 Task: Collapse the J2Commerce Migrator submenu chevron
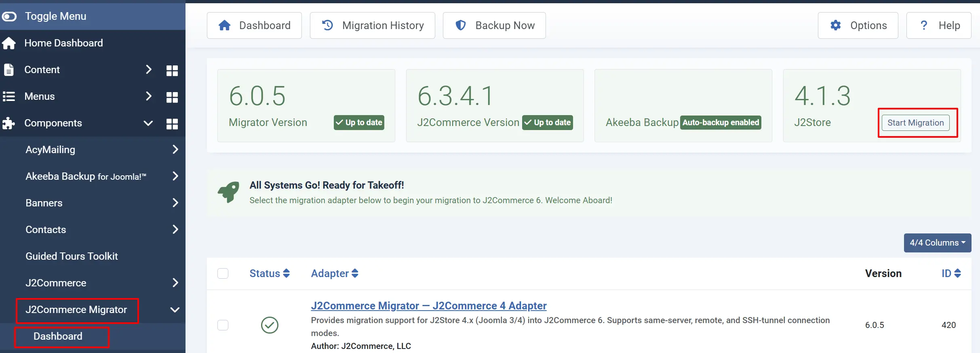point(175,310)
